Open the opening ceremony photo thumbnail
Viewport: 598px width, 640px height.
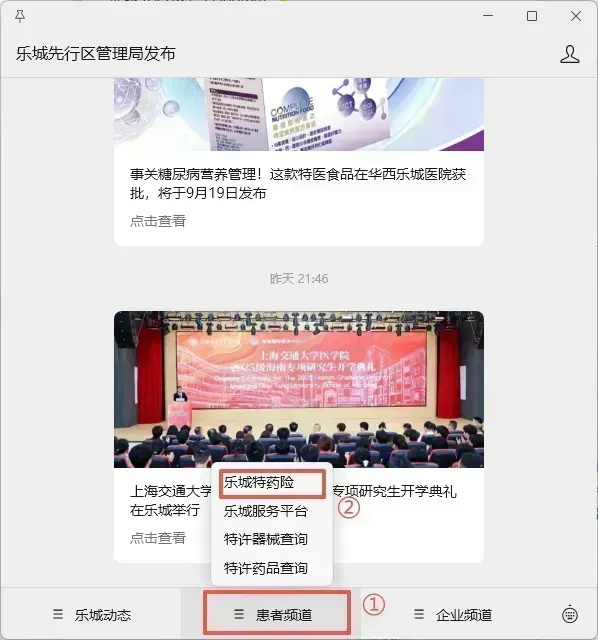tap(299, 389)
